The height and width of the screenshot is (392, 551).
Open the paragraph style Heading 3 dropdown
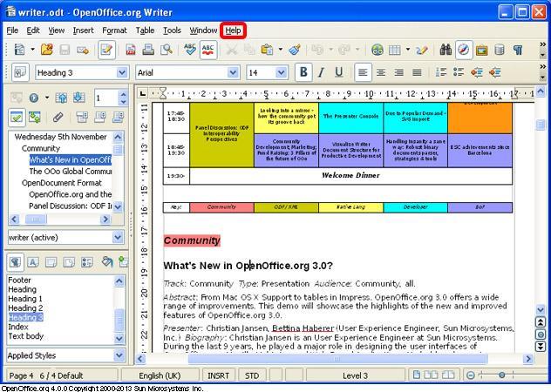coord(122,73)
